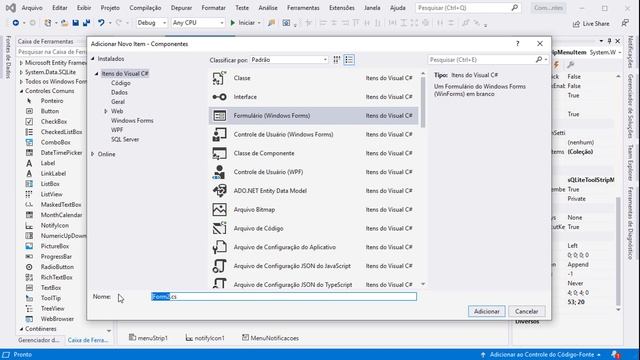Select the menuStrip1 component in tray
This screenshot has height=360, width=640.
(148, 338)
